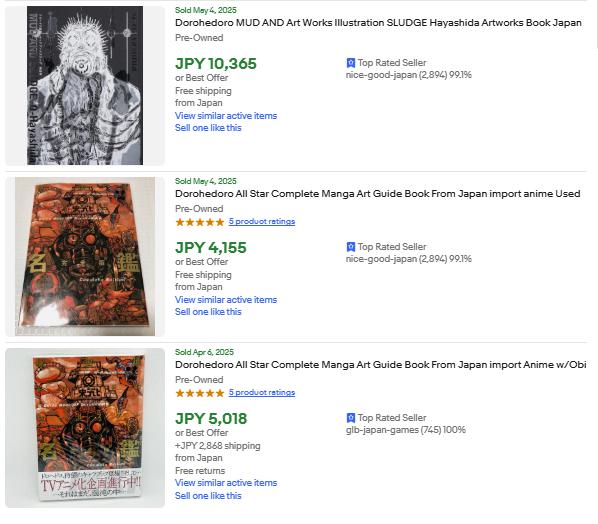
Task: Click Top Rated Seller badge icon for glb-japan-games
Action: pyautogui.click(x=350, y=418)
